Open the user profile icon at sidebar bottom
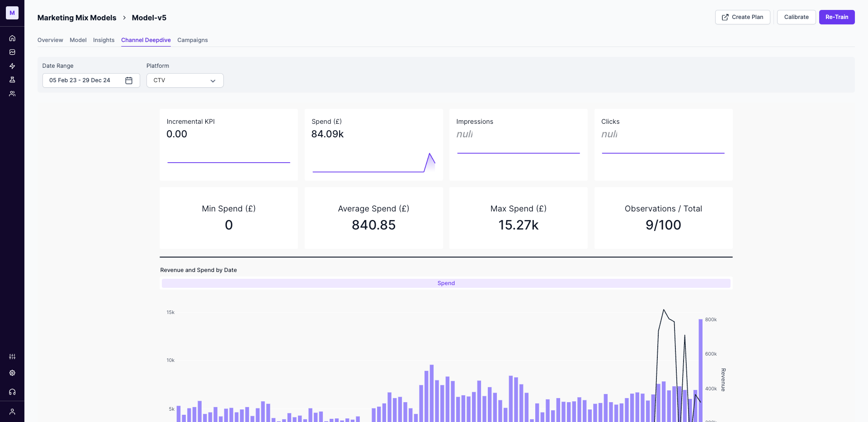Image resolution: width=868 pixels, height=422 pixels. tap(12, 412)
